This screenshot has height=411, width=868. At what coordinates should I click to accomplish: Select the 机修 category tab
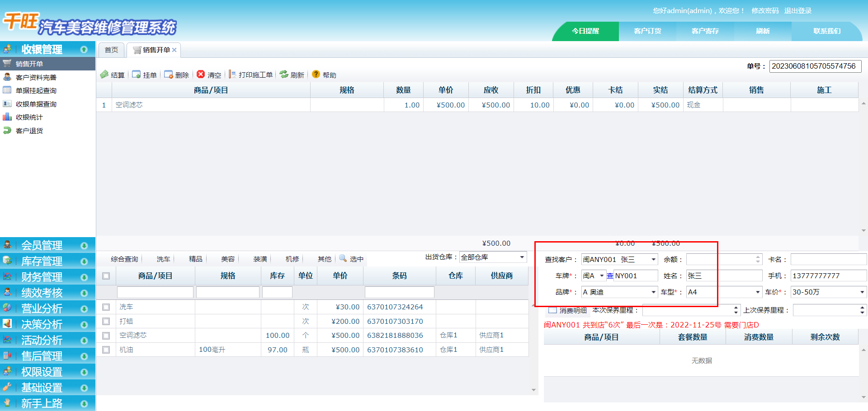[x=292, y=259]
